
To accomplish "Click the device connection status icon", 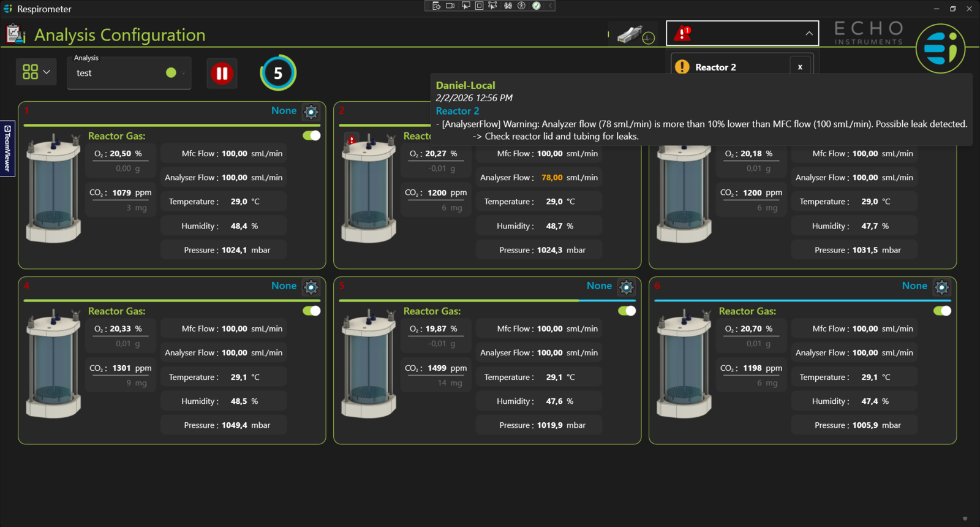I will 635,34.
